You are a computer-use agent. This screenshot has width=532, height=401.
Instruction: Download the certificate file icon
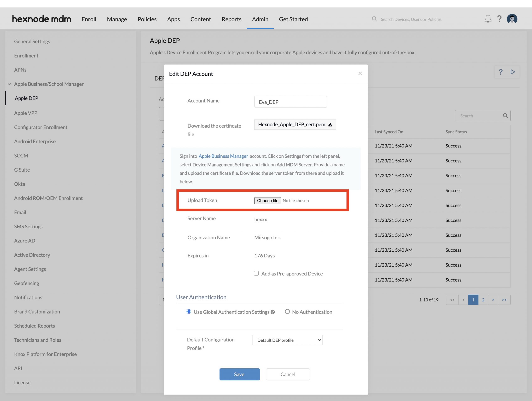click(330, 124)
